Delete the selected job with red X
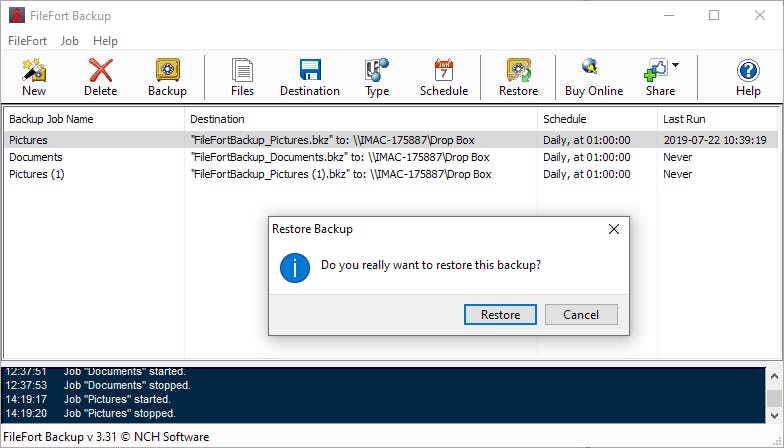This screenshot has width=784, height=448. pos(100,78)
